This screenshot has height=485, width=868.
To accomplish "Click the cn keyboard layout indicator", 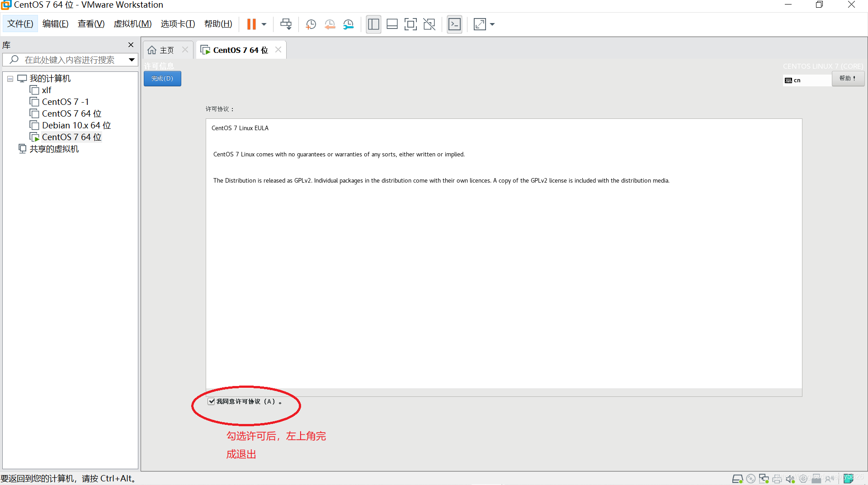I will (807, 80).
